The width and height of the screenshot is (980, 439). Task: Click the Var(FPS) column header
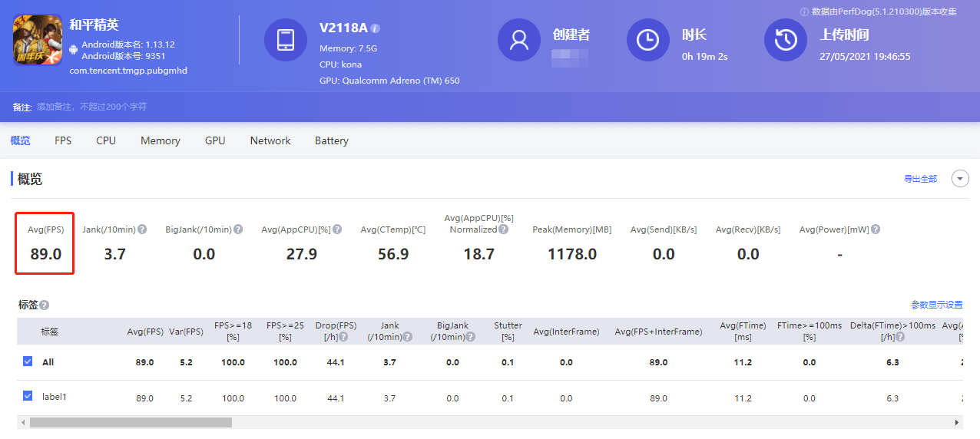click(186, 332)
